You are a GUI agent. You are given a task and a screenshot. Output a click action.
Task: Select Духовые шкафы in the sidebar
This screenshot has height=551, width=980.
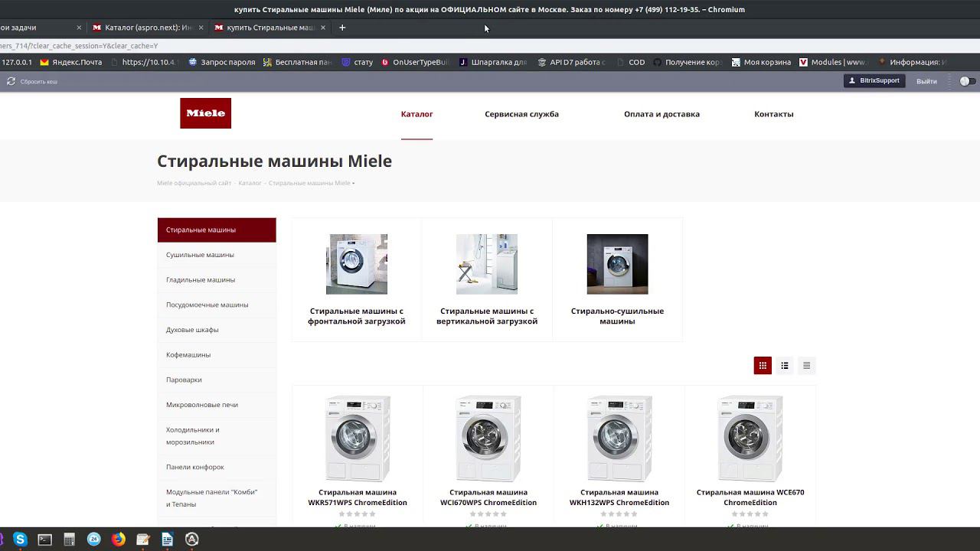tap(217, 330)
